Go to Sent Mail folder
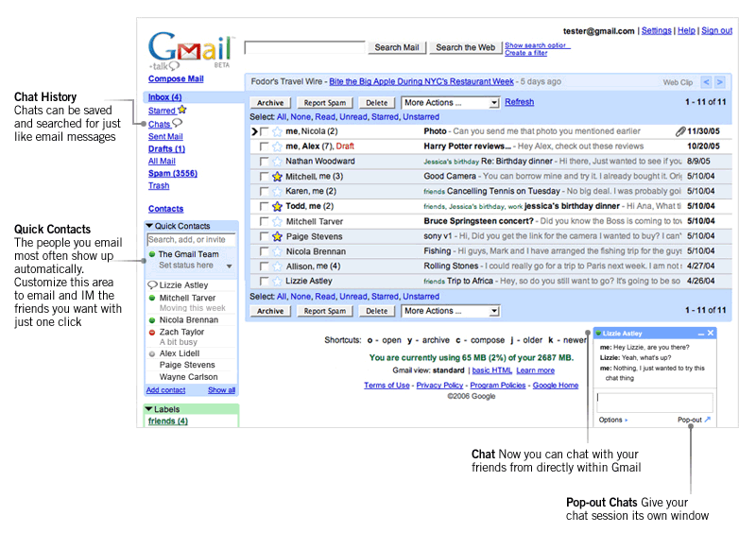The width and height of the screenshot is (756, 550). 165,137
